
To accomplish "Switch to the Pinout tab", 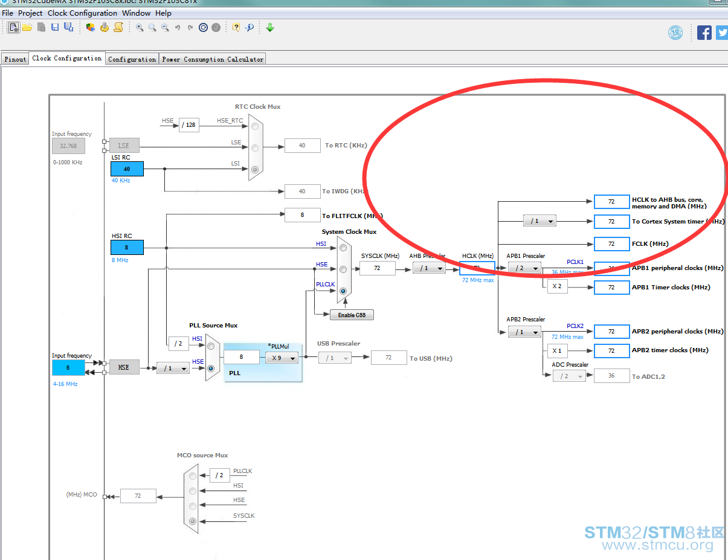I will click(x=15, y=59).
